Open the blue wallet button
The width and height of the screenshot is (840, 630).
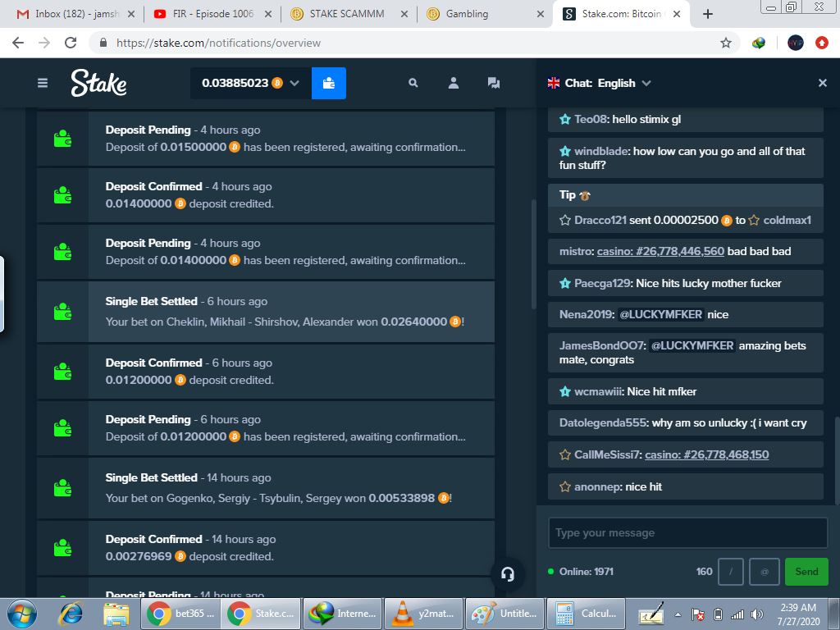coord(329,83)
